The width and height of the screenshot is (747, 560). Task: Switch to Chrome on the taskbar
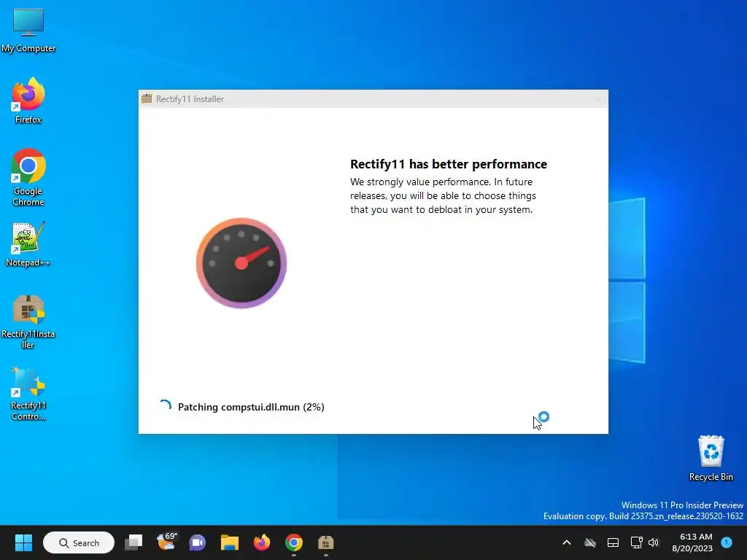coord(294,542)
